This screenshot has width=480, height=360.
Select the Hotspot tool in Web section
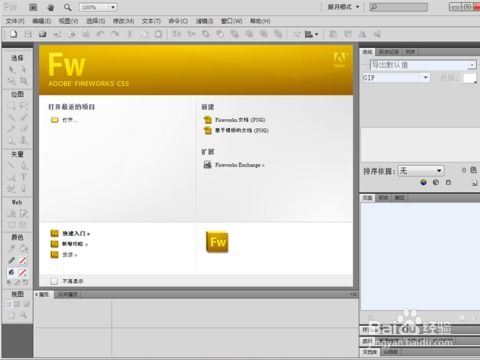12,213
